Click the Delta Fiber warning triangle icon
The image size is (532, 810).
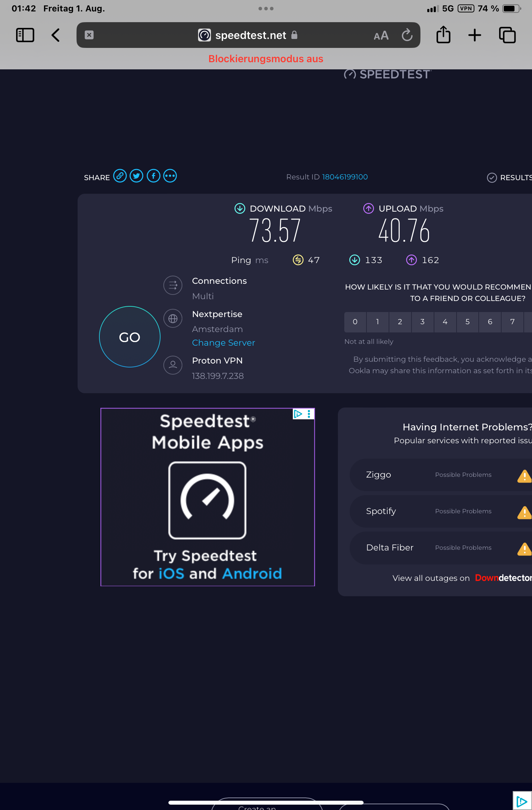tap(524, 549)
